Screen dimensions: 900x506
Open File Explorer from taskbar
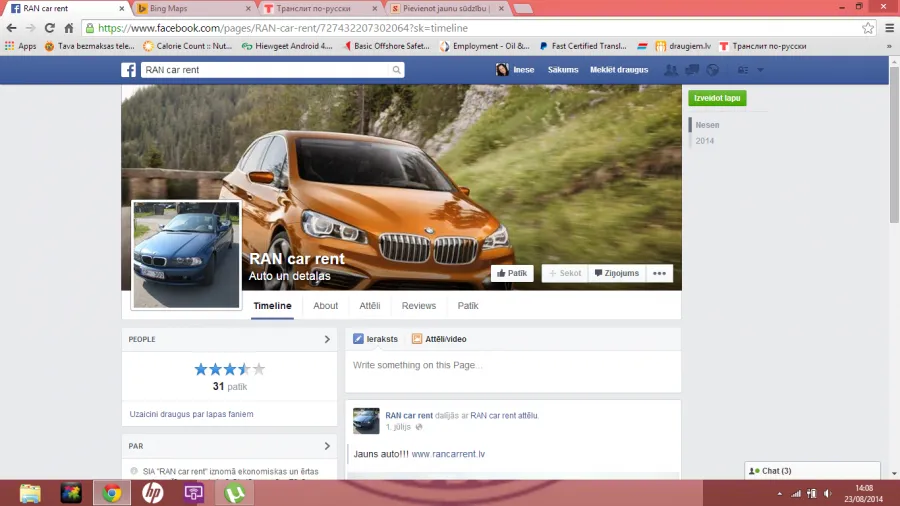point(30,493)
